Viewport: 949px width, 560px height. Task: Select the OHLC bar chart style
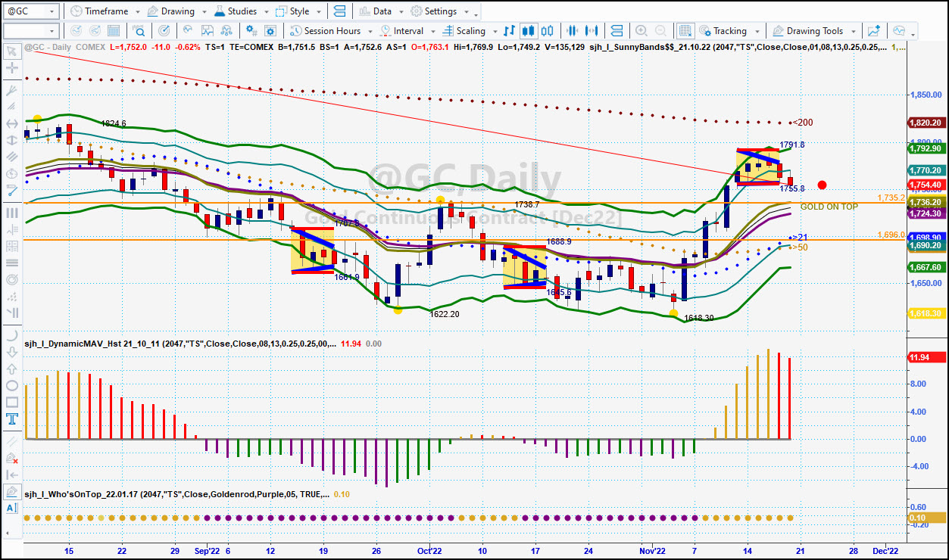point(509,31)
